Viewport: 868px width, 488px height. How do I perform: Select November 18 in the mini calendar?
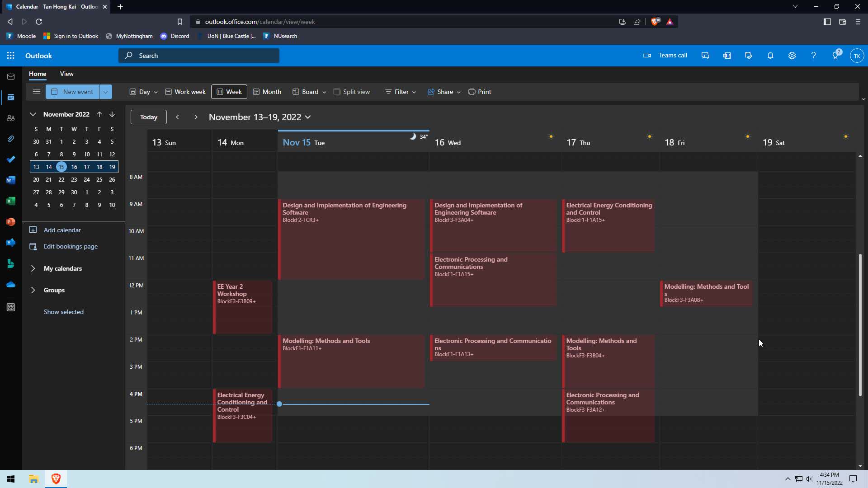(99, 167)
